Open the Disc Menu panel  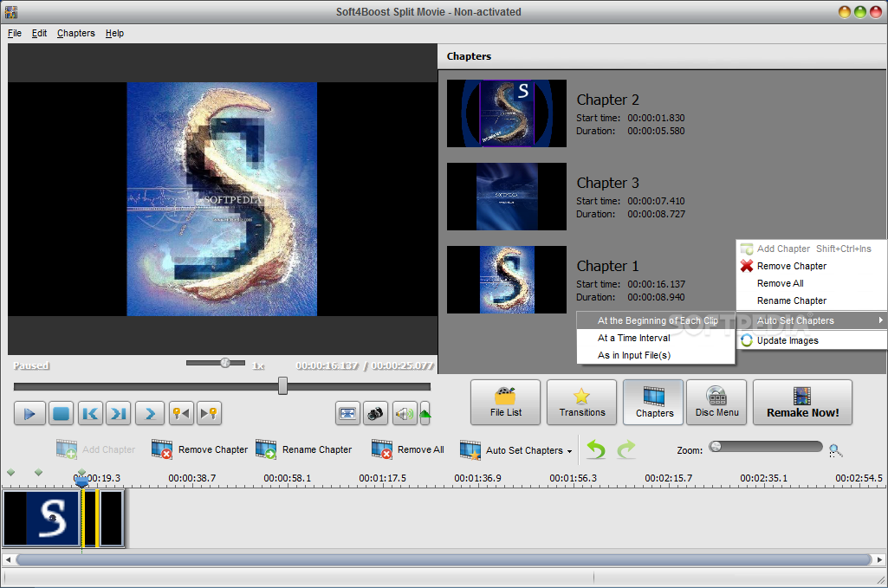click(716, 403)
